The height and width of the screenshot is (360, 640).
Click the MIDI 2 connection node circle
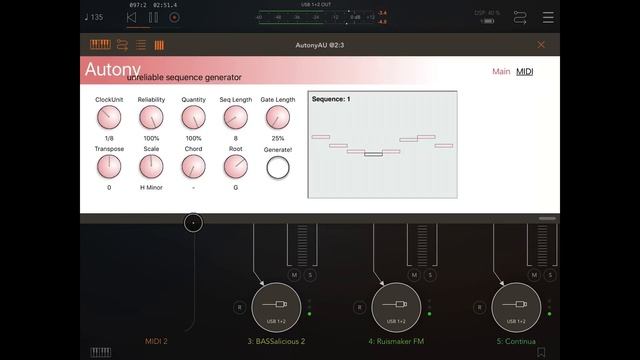click(x=193, y=223)
